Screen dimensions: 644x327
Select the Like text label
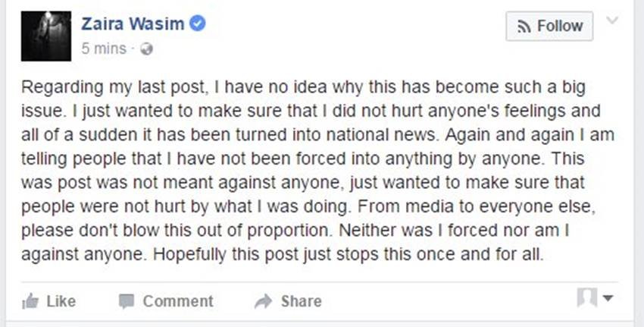coord(61,301)
